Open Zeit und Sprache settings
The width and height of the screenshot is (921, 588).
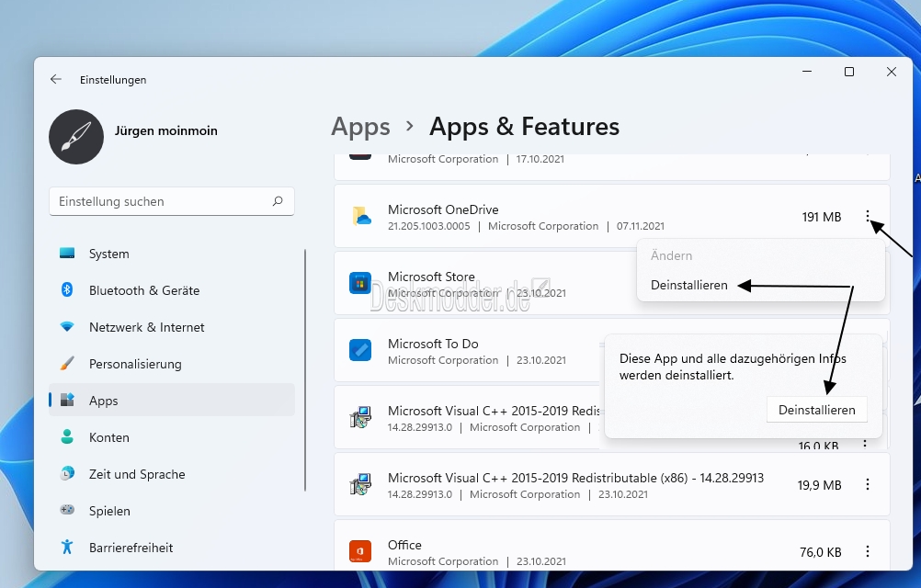172,474
